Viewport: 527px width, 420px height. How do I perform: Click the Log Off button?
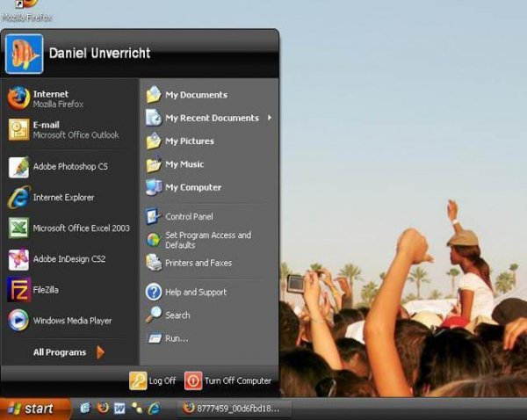(x=153, y=380)
